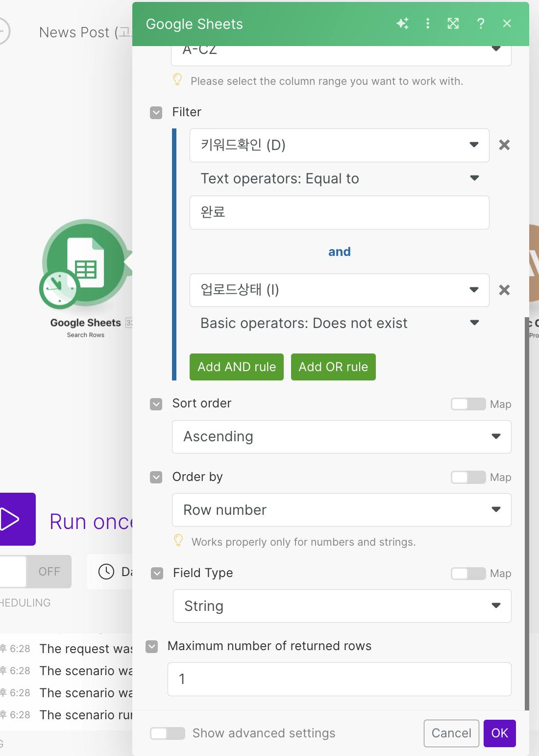Toggle Map switch for Order by

(x=468, y=478)
